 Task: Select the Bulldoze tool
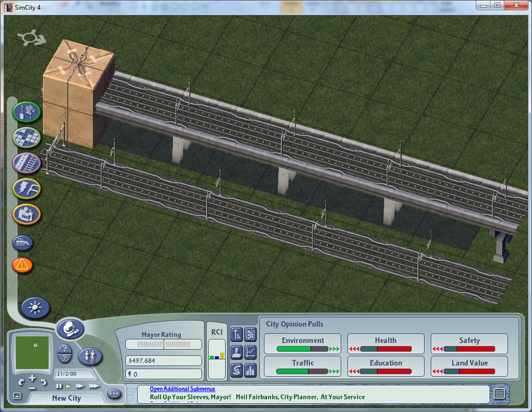[x=22, y=243]
